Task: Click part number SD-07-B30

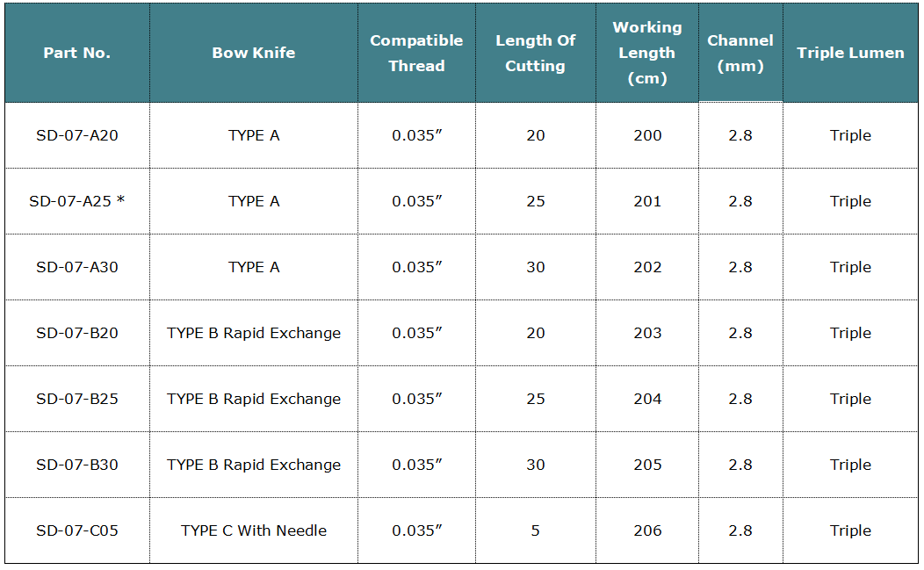Action: [x=77, y=465]
